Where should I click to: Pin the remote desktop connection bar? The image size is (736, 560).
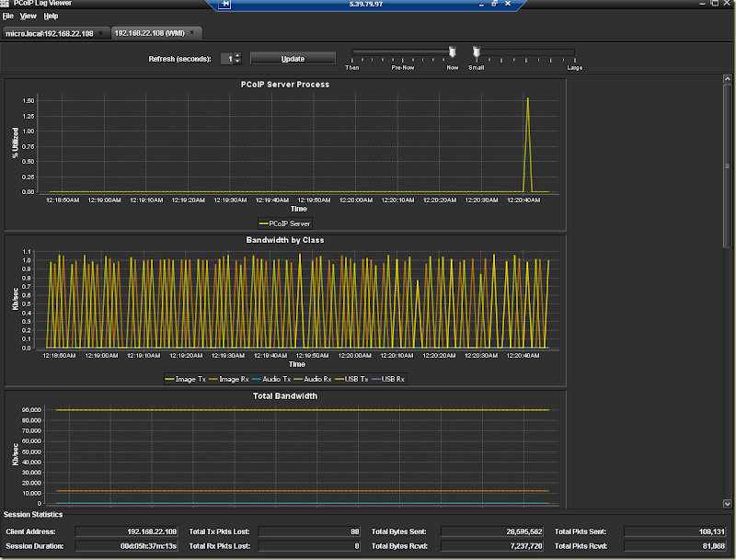(226, 5)
